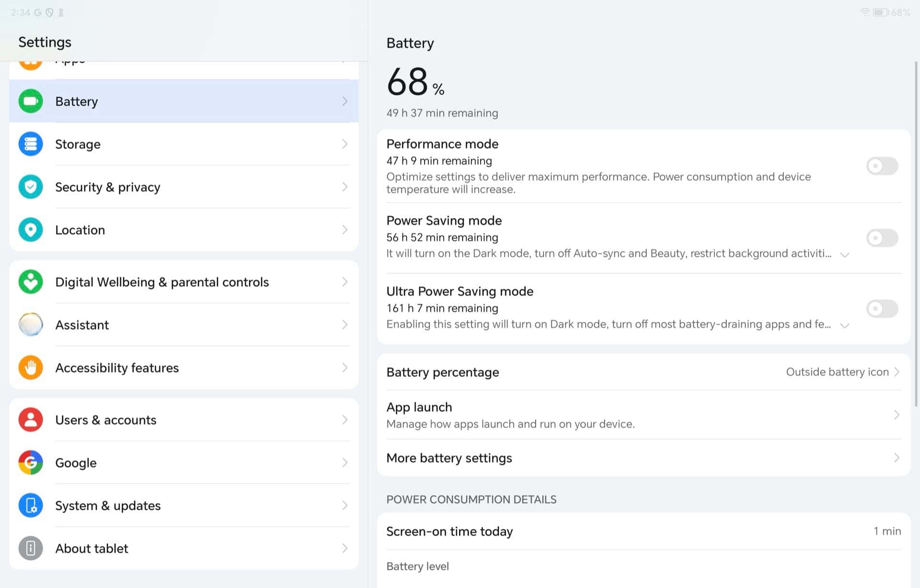Expand Ultra Power Saving mode description
This screenshot has height=588, width=920.
[x=845, y=326]
